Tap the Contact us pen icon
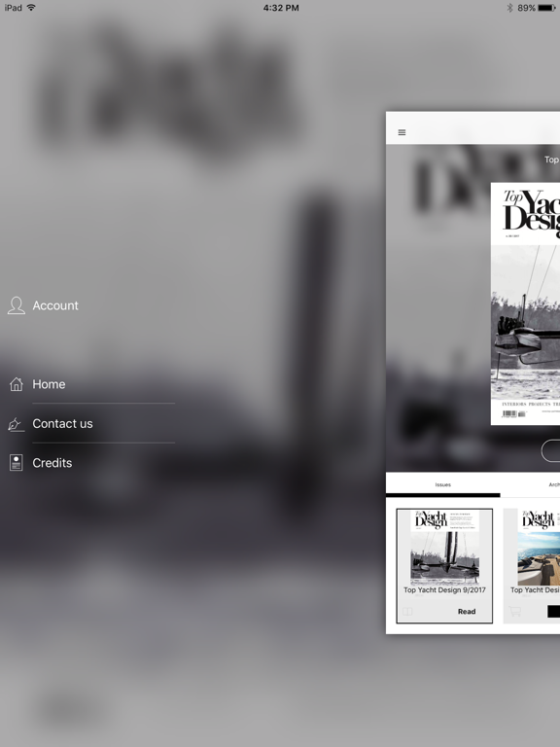The image size is (560, 747). click(x=16, y=424)
